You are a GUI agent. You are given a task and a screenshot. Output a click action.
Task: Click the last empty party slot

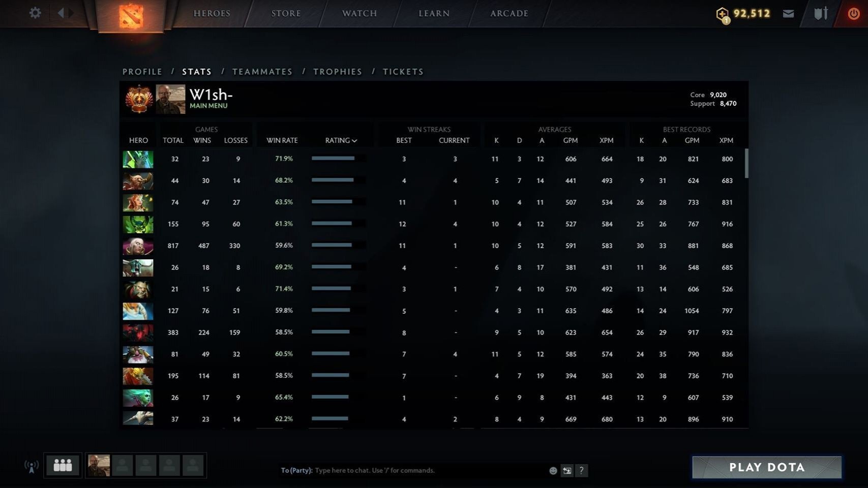(x=193, y=465)
